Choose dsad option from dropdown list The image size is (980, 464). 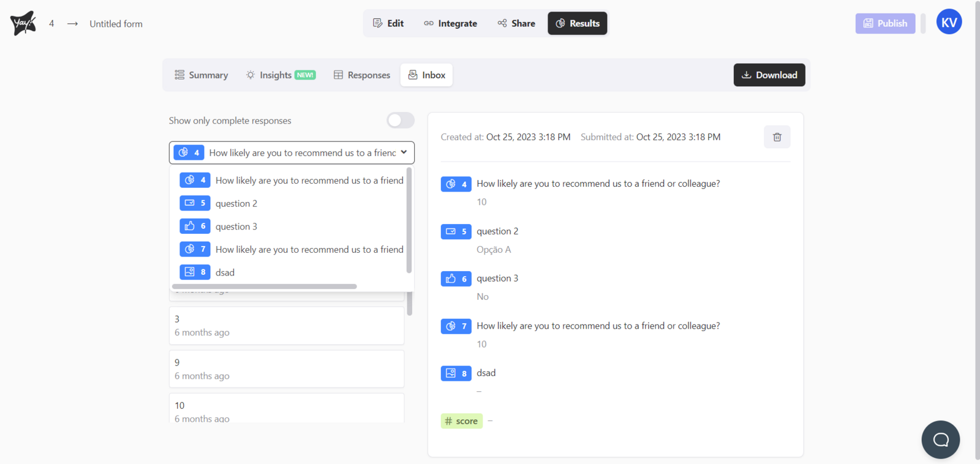click(x=225, y=272)
